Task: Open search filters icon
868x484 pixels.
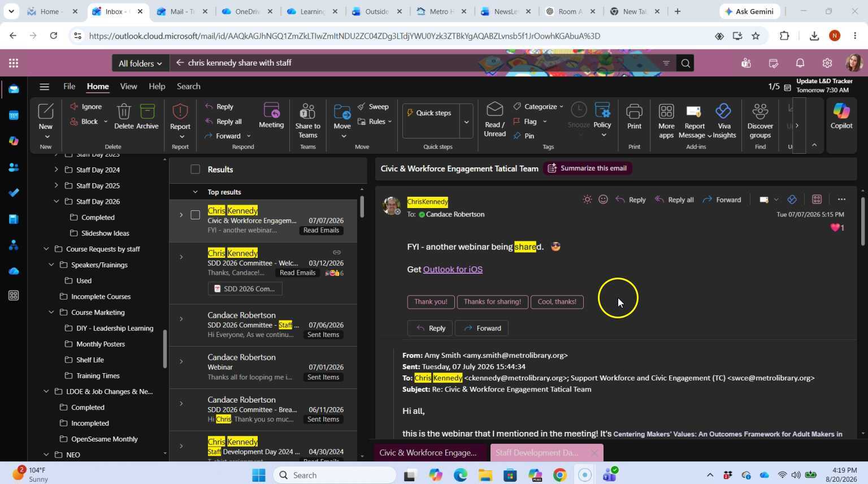Action: click(x=666, y=63)
